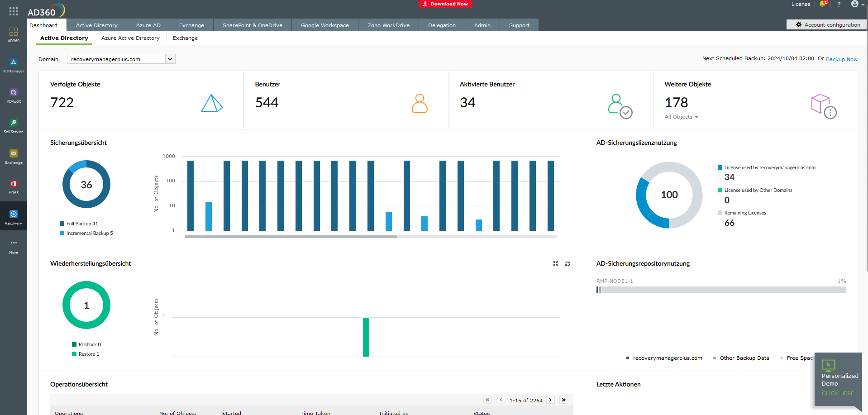Go to the last operations page

(x=564, y=400)
